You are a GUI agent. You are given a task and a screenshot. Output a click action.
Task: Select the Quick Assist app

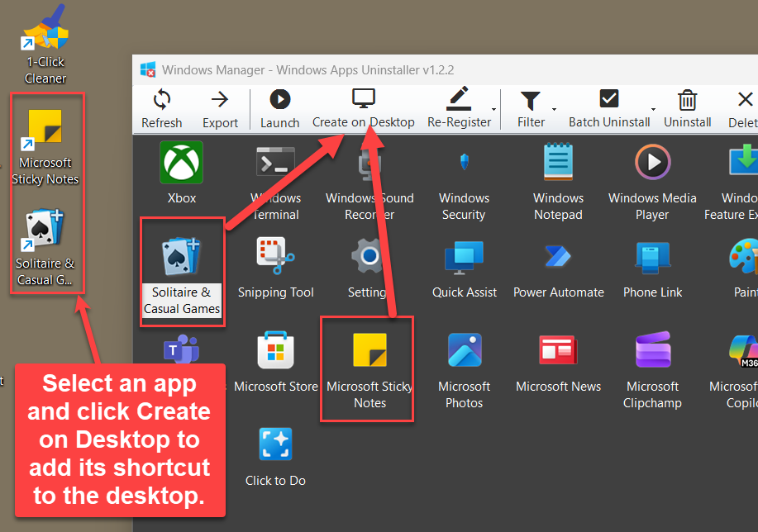tap(464, 268)
